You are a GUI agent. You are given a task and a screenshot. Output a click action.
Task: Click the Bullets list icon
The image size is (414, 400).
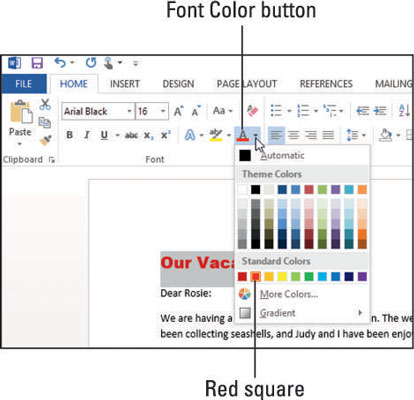click(x=276, y=110)
